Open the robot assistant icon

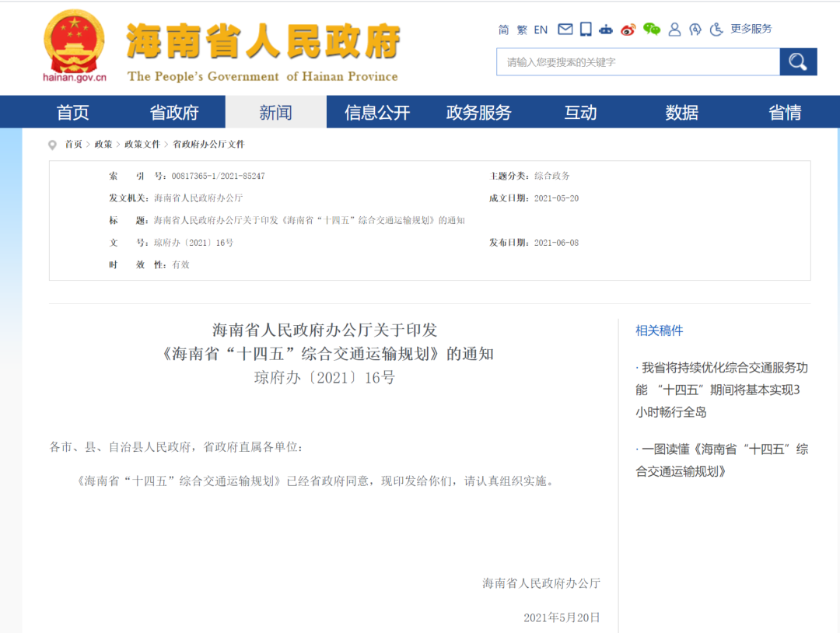(x=607, y=30)
